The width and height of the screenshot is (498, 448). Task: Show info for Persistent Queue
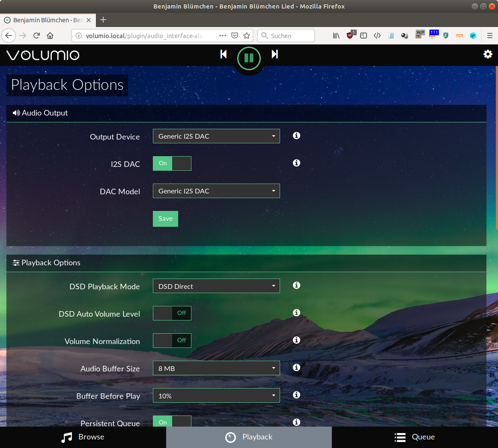[296, 422]
